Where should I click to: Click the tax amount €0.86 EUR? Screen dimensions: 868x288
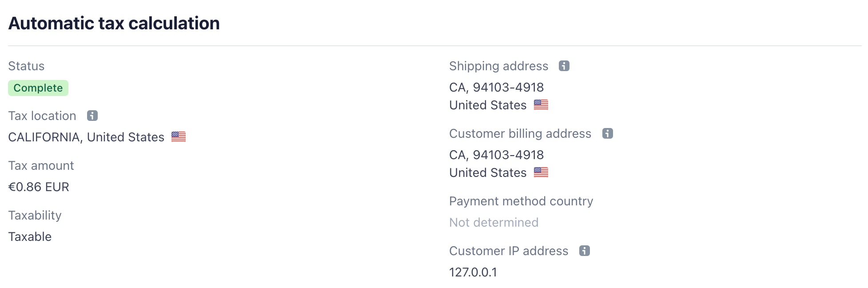[x=39, y=187]
